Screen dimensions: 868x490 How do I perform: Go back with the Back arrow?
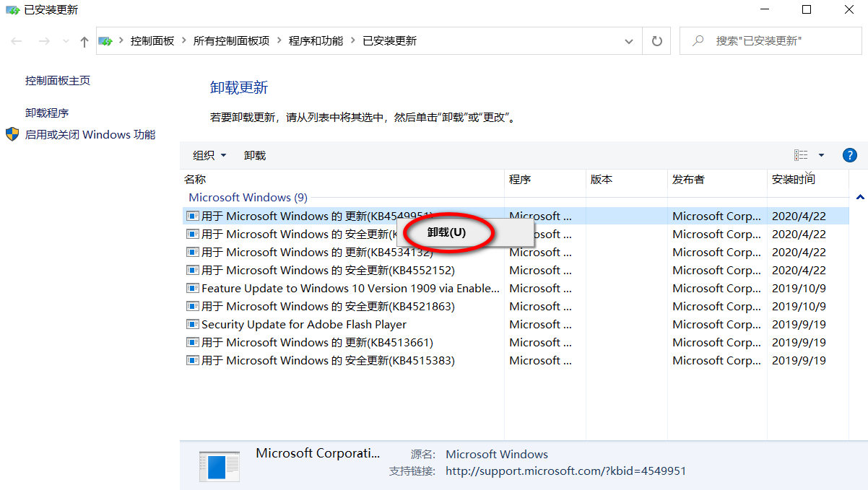[x=17, y=41]
